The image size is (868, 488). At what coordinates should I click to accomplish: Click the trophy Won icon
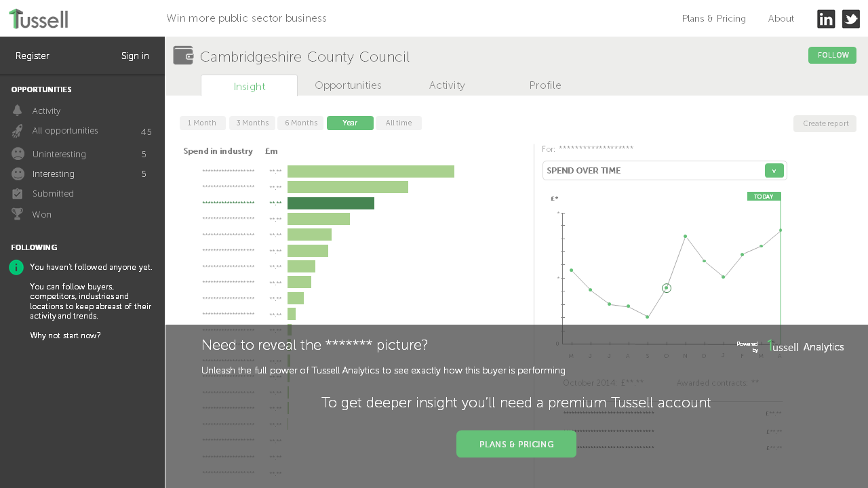[x=18, y=214]
